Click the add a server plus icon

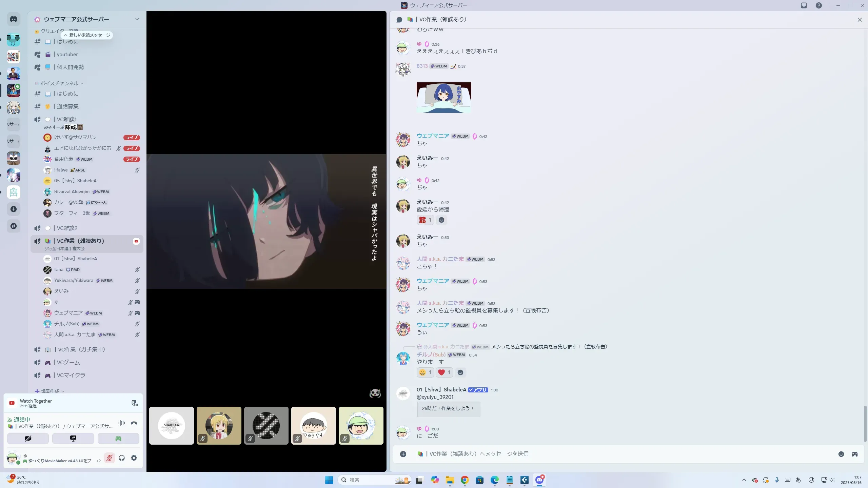14,209
